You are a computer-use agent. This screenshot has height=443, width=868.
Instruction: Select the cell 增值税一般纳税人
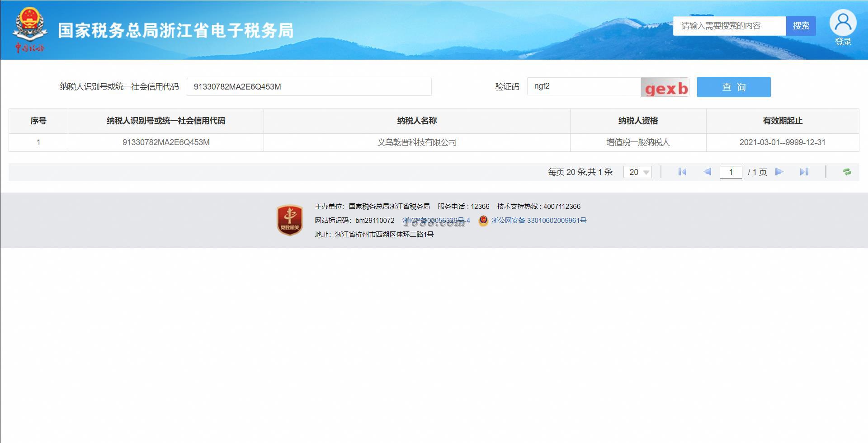(638, 142)
